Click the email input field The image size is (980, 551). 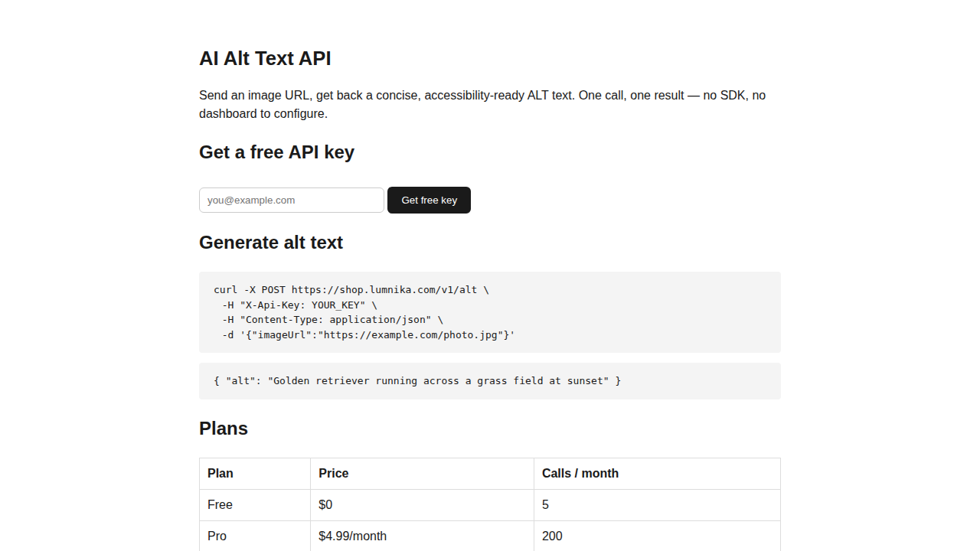point(292,201)
